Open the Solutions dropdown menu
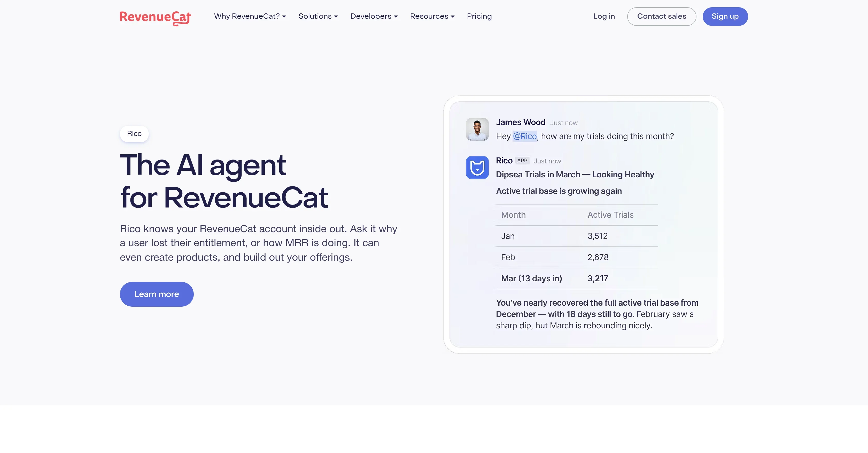This screenshot has height=453, width=868. (318, 16)
